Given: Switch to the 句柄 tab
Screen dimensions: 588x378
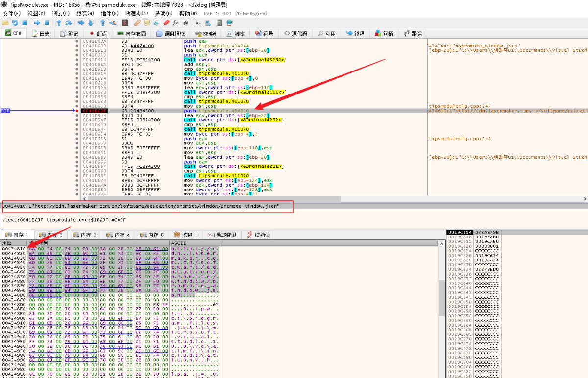Looking at the screenshot, I should (x=384, y=33).
